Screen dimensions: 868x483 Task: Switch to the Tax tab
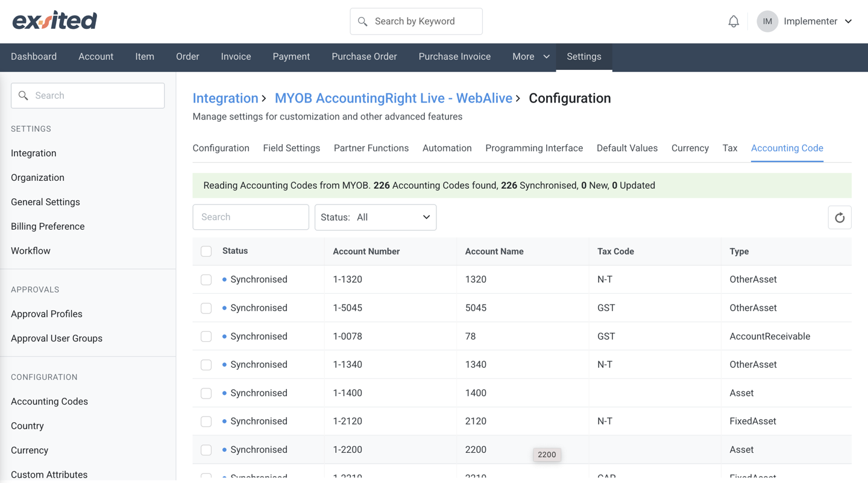point(730,148)
